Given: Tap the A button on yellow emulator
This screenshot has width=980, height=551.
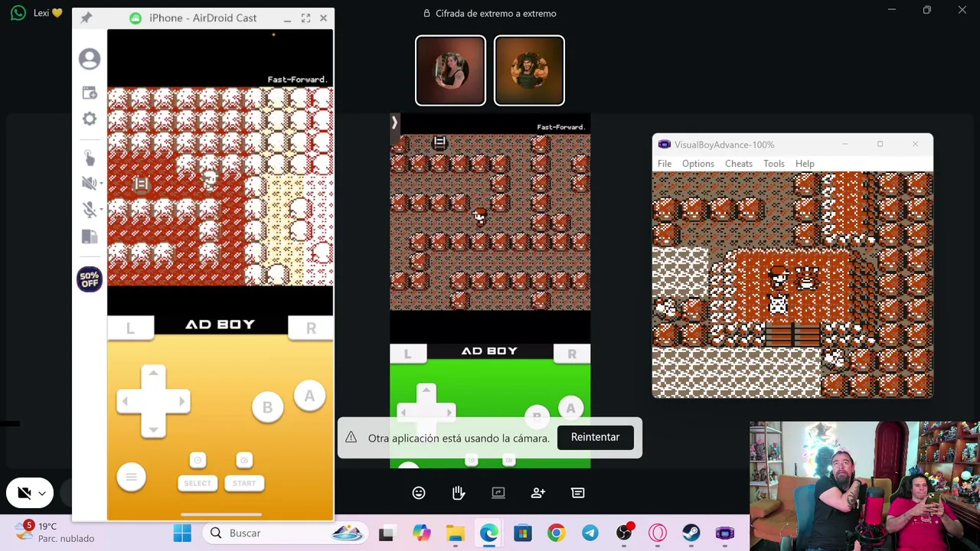Looking at the screenshot, I should pyautogui.click(x=309, y=396).
